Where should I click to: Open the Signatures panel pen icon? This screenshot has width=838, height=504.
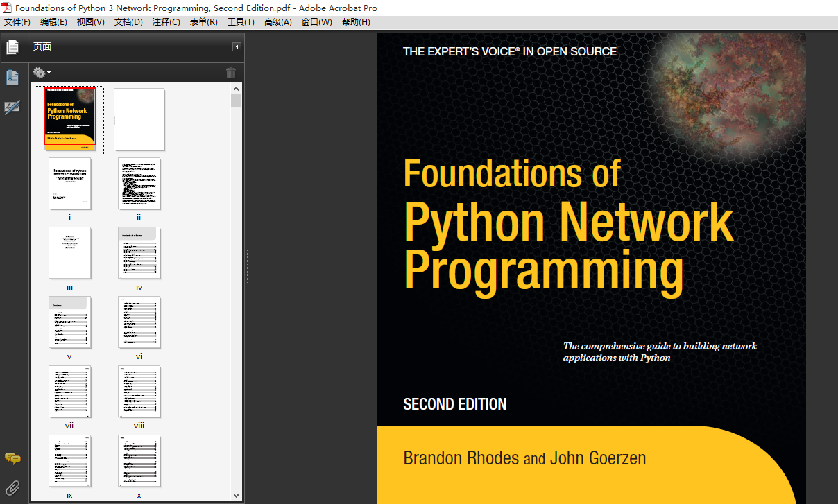click(12, 107)
